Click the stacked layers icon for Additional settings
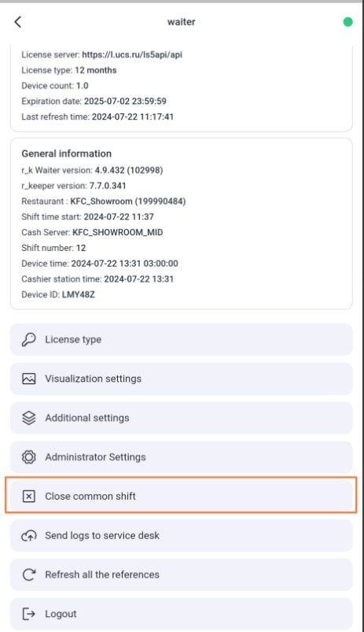Image resolution: width=364 pixels, height=632 pixels. point(28,418)
